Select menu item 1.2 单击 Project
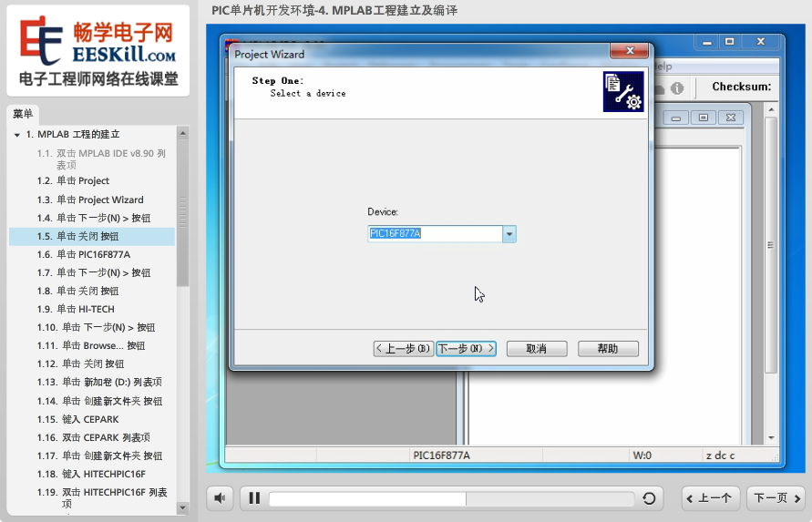 (x=73, y=180)
